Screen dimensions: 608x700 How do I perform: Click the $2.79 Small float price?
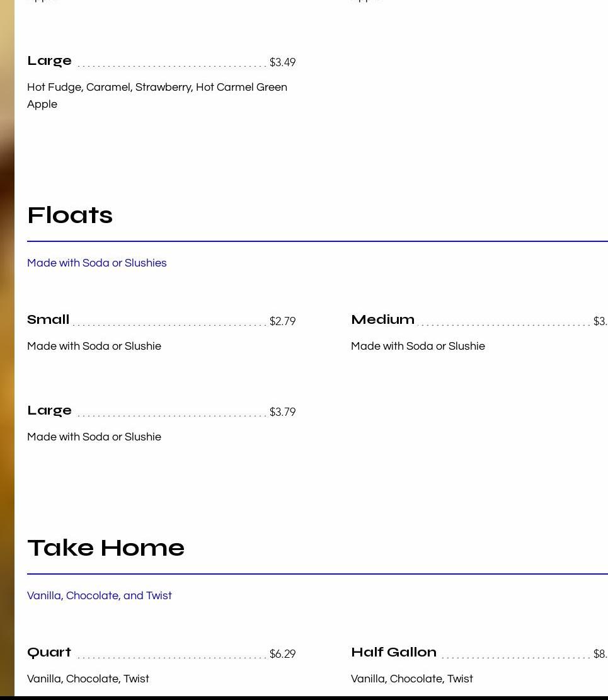pos(282,322)
